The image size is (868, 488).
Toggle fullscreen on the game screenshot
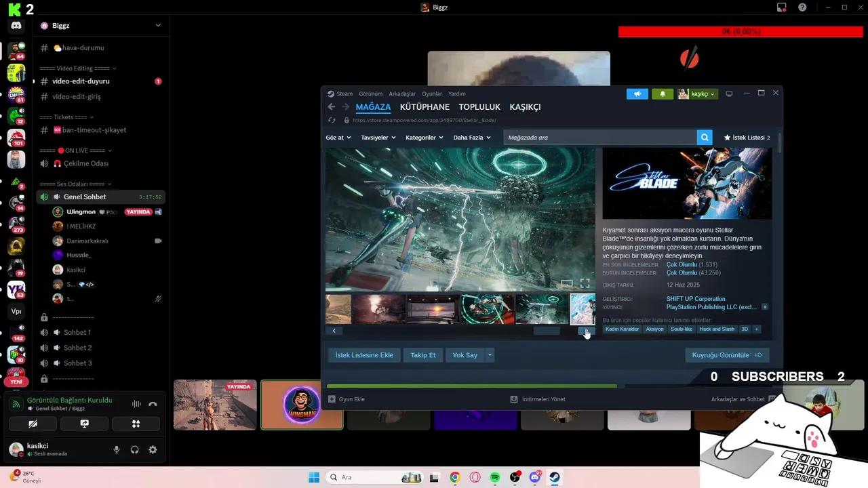tap(585, 283)
